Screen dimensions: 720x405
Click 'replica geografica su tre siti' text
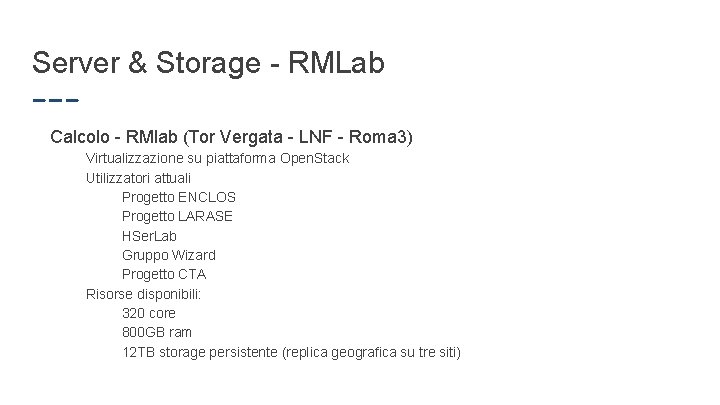[x=372, y=352]
